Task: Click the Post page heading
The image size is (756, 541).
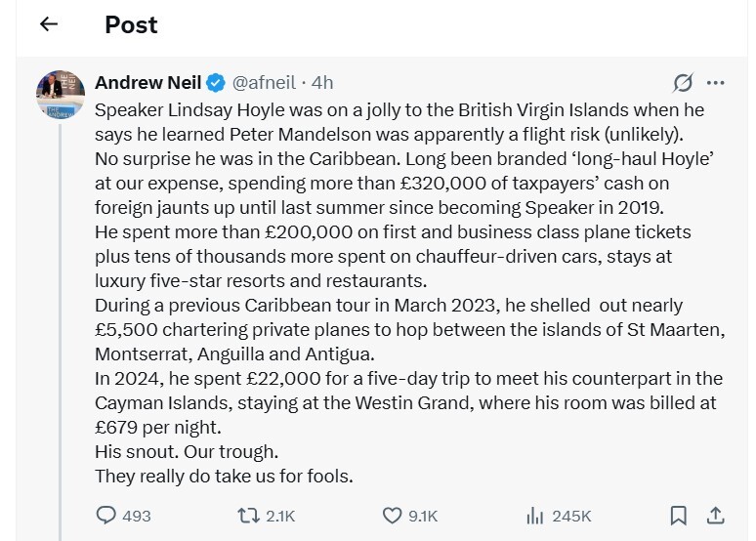Action: pos(131,24)
